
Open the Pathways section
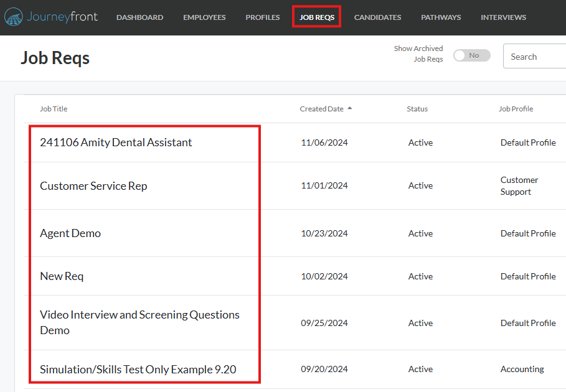pyautogui.click(x=440, y=17)
